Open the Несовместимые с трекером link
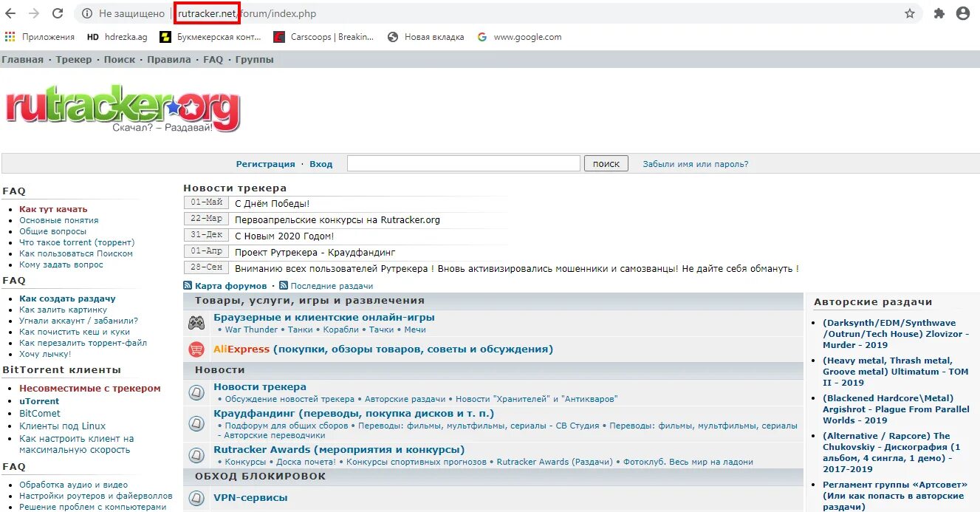The width and height of the screenshot is (980, 512). coord(90,389)
